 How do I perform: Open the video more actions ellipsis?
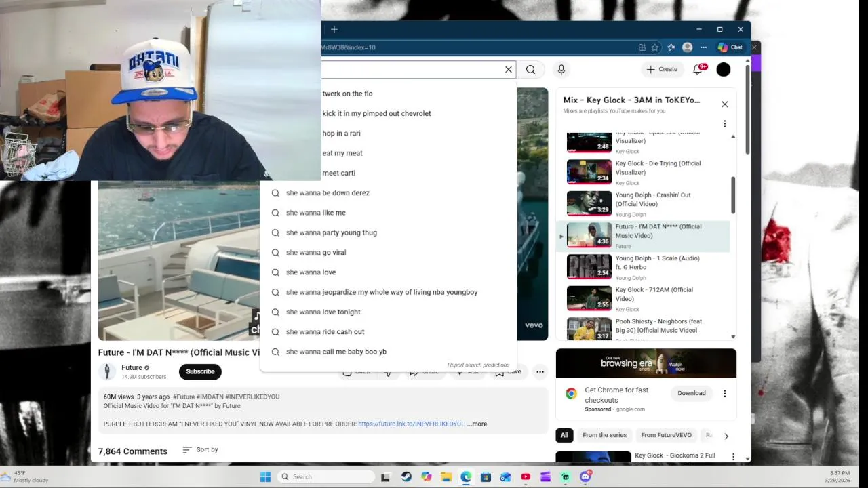(540, 371)
